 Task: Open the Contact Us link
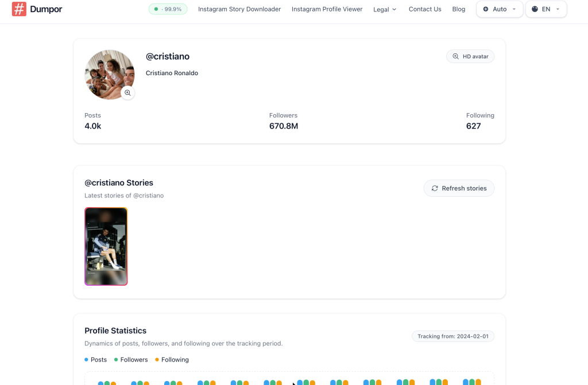425,9
